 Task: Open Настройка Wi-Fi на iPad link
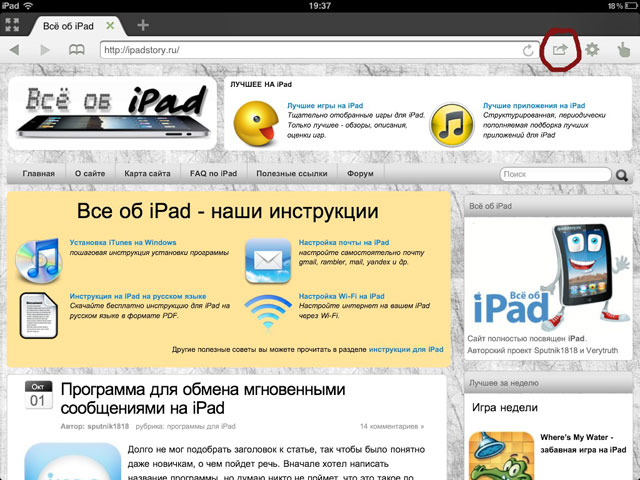point(342,296)
